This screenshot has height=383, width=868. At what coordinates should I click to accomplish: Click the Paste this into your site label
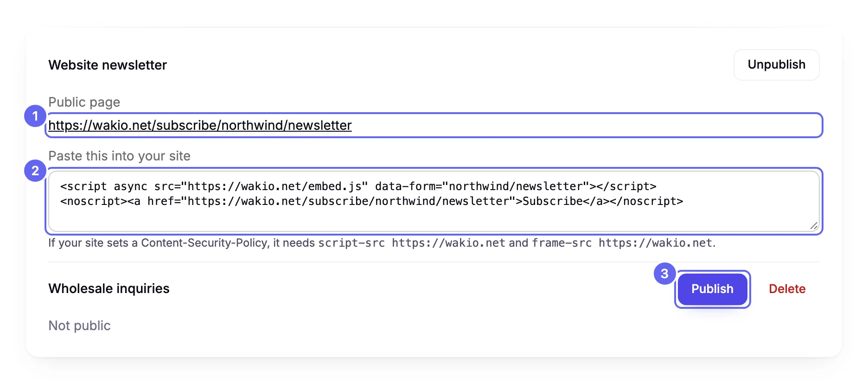point(119,156)
